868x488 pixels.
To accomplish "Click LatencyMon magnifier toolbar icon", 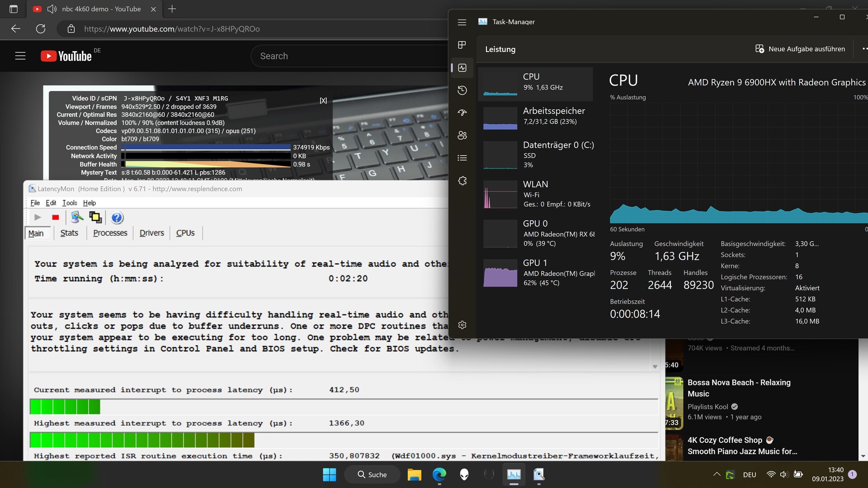I will (x=77, y=217).
